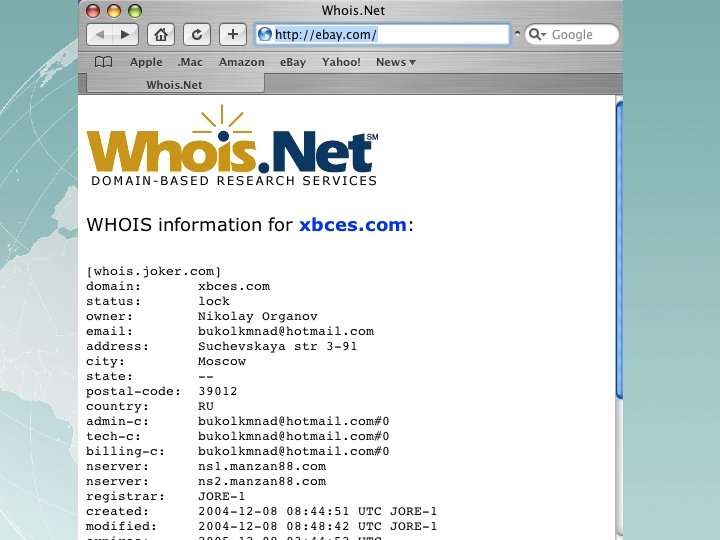This screenshot has height=540, width=720.
Task: Focus the address bar showing http://ebay.com/
Action: 382,34
